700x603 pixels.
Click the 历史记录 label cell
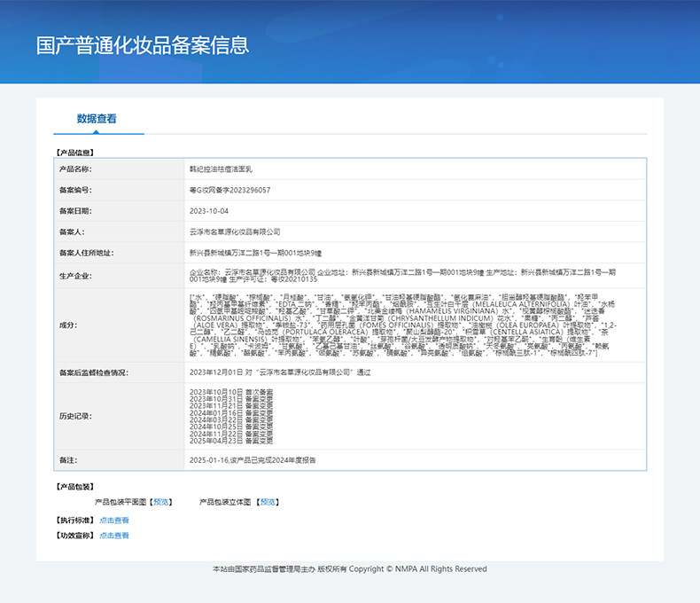click(120, 416)
